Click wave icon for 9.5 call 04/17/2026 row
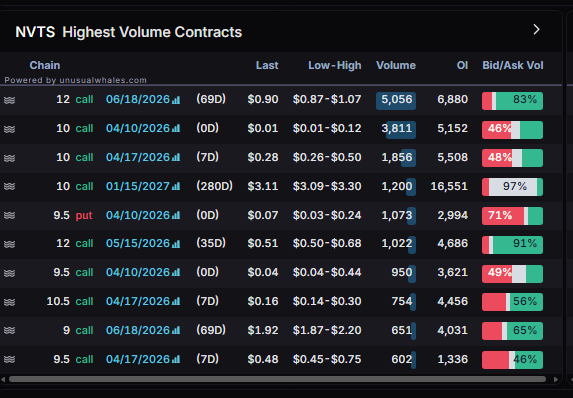573x398 pixels. 10,359
